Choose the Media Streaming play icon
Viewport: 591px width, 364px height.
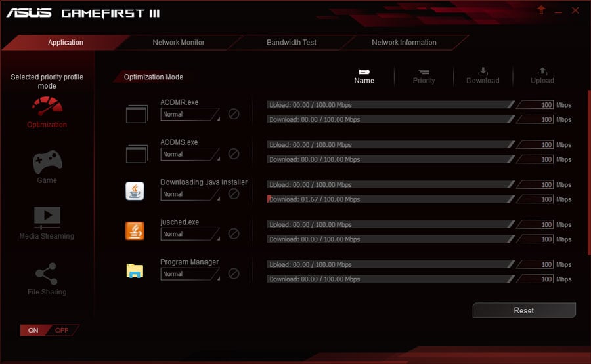point(47,217)
